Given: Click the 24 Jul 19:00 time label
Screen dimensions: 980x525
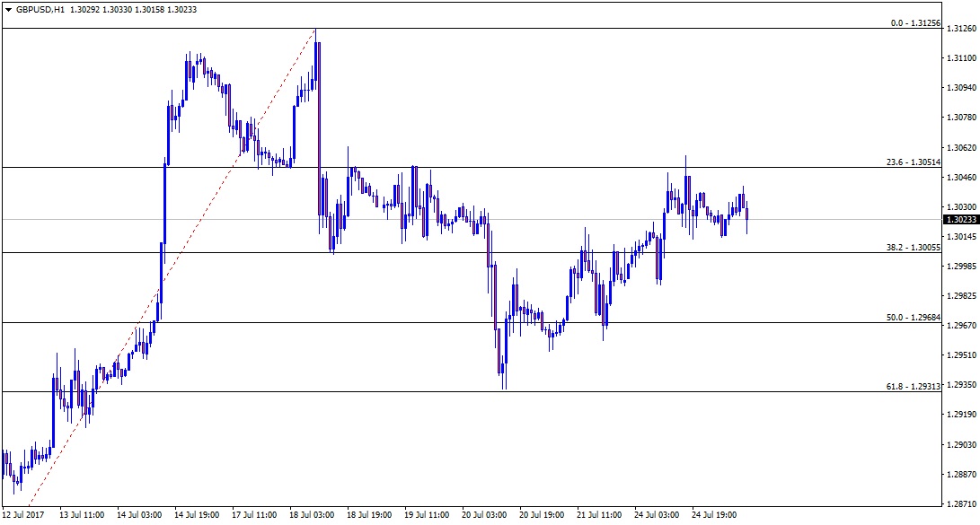Looking at the screenshot, I should pos(714,515).
